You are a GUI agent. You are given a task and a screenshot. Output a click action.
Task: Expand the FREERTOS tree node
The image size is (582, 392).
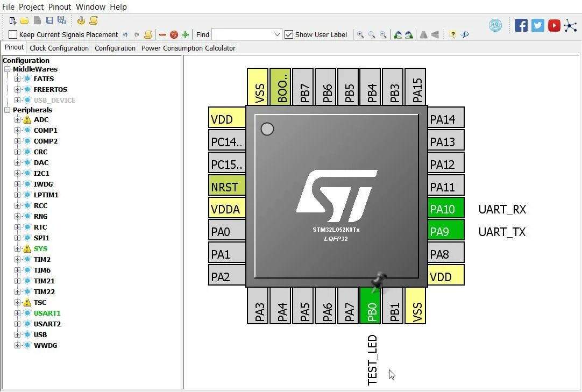click(17, 89)
